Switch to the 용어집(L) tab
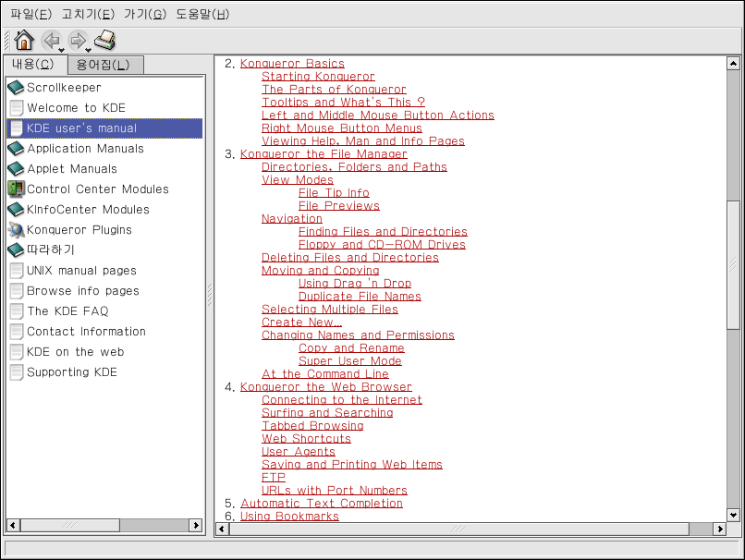Screen dimensions: 745x560 coord(104,65)
